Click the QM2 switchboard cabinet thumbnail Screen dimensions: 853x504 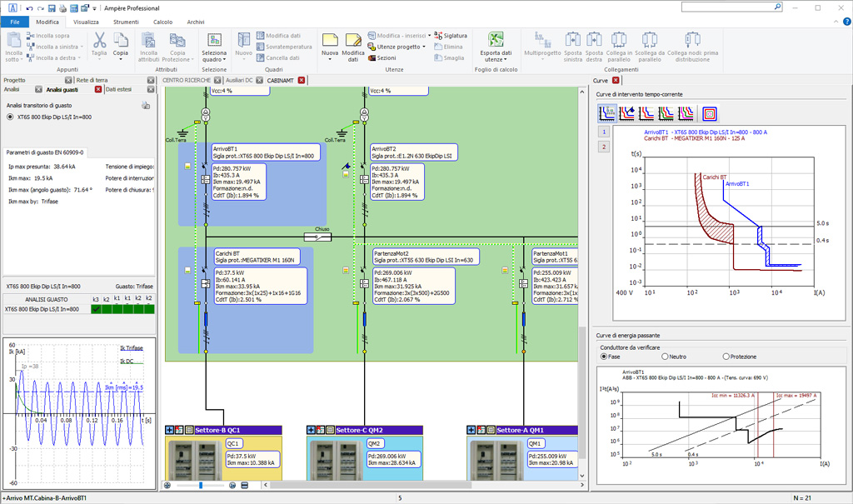click(x=337, y=459)
